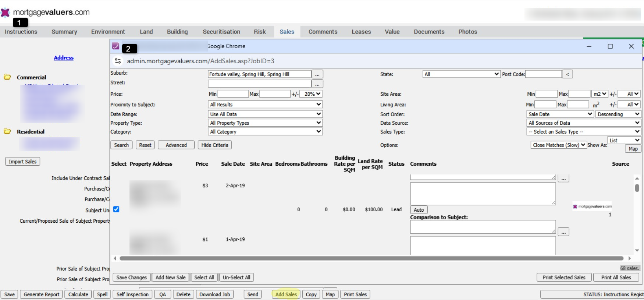Click Save Changes button
644x300 pixels.
[132, 278]
